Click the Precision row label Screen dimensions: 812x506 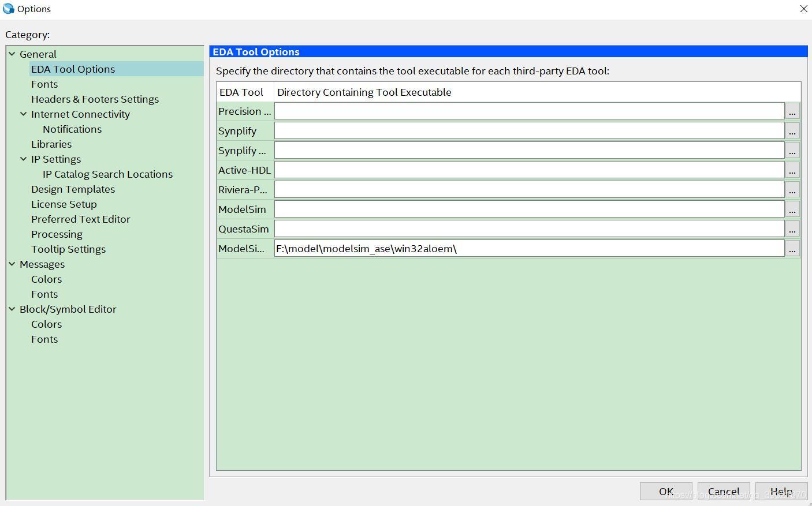pyautogui.click(x=245, y=111)
